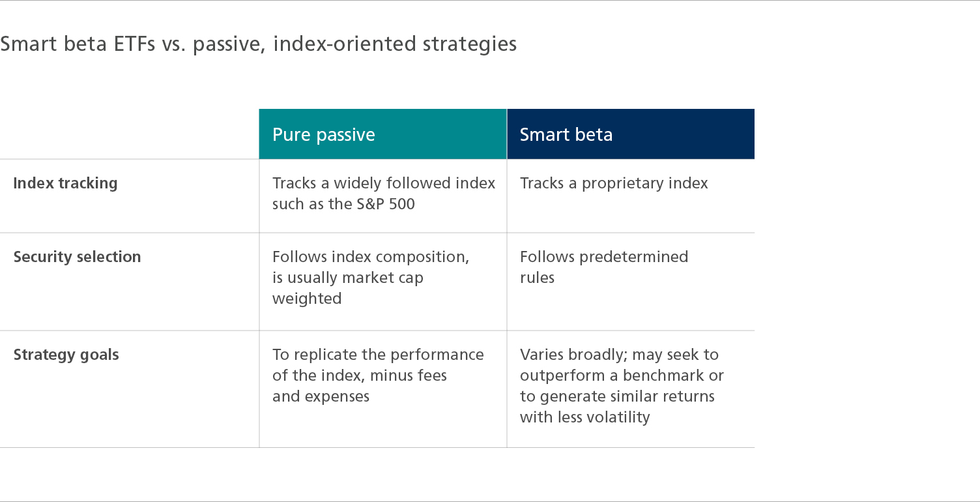Image resolution: width=980 pixels, height=502 pixels.
Task: Click 'of the index, minus fees' text
Action: pyautogui.click(x=360, y=376)
